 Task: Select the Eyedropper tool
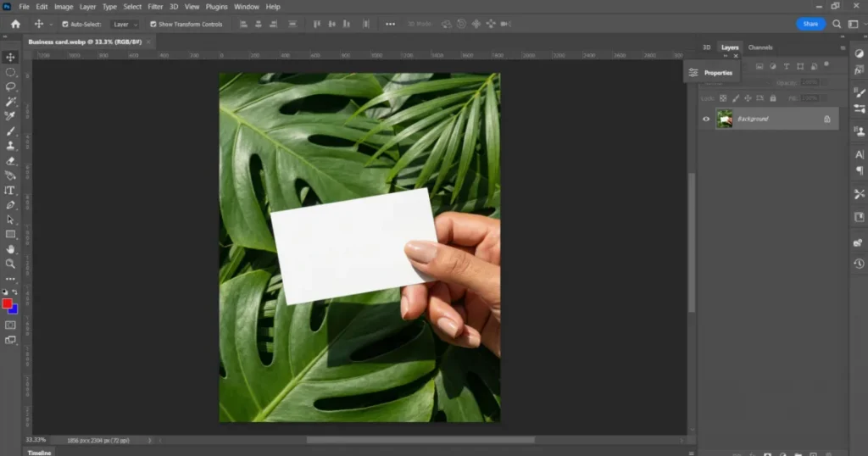click(10, 116)
